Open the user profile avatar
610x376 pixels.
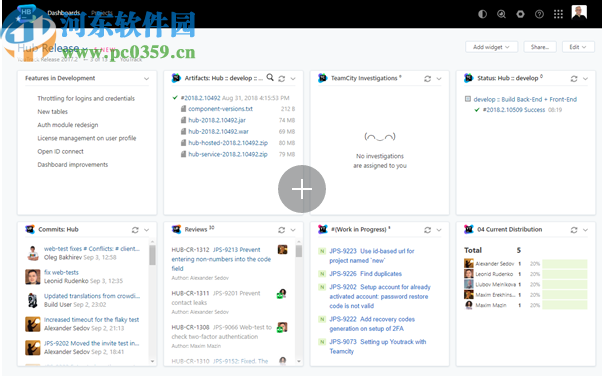579,12
